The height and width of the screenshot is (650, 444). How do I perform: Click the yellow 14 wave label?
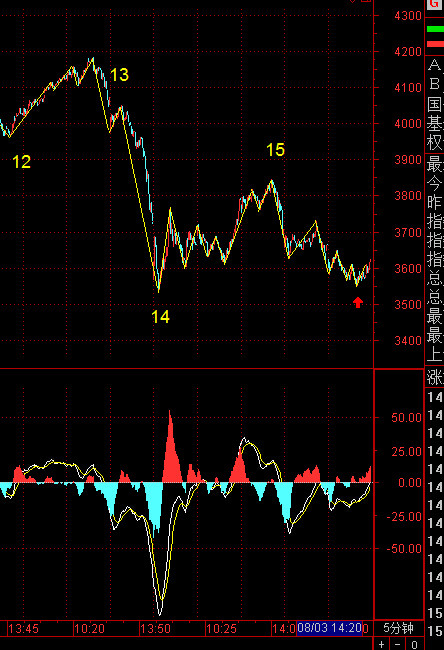pos(160,317)
